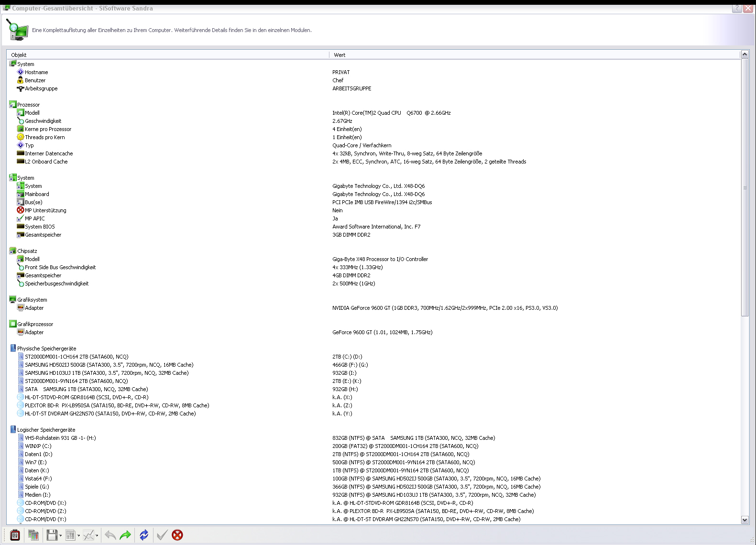Cancel with the red X toolbar icon
The width and height of the screenshot is (756, 545).
[177, 535]
